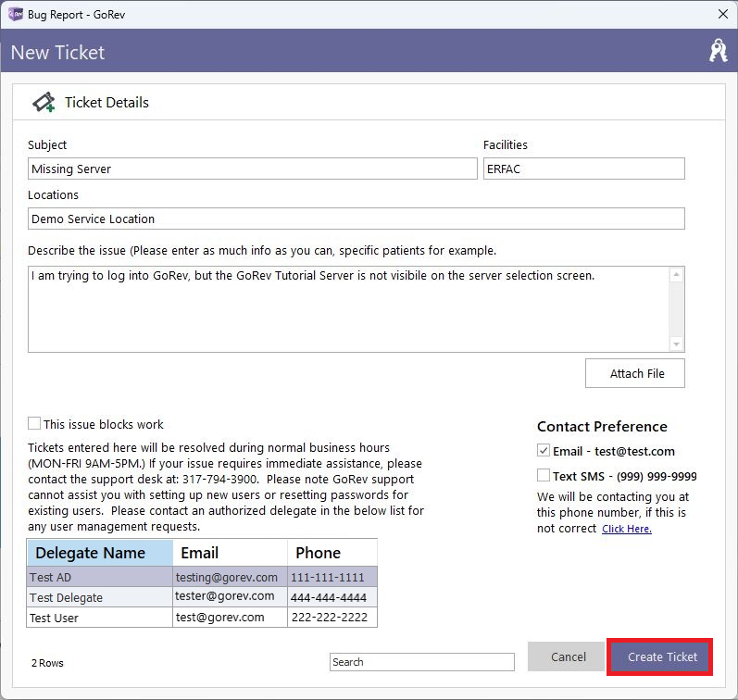Follow the 'Click Here.' phone number link

627,529
